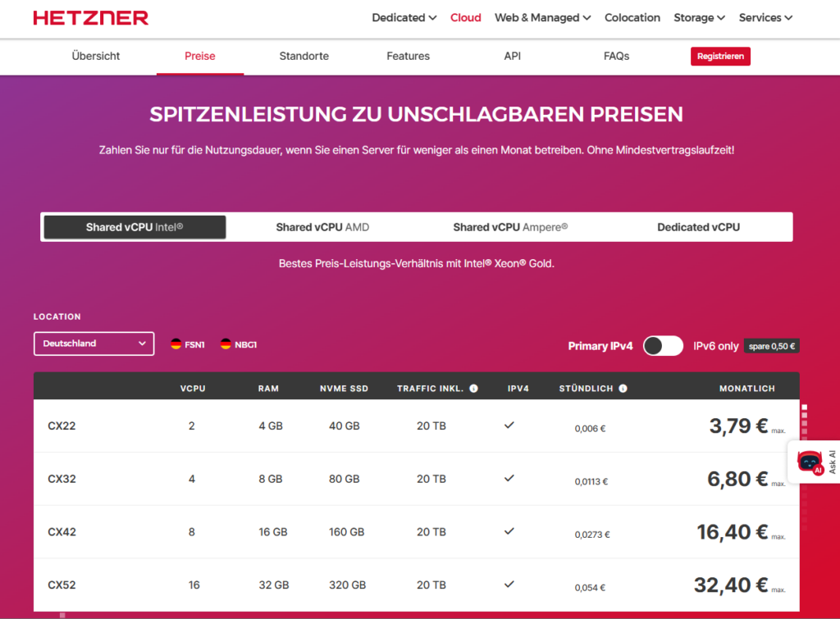Click the IPv4 checkmark in CX42 row

[509, 531]
